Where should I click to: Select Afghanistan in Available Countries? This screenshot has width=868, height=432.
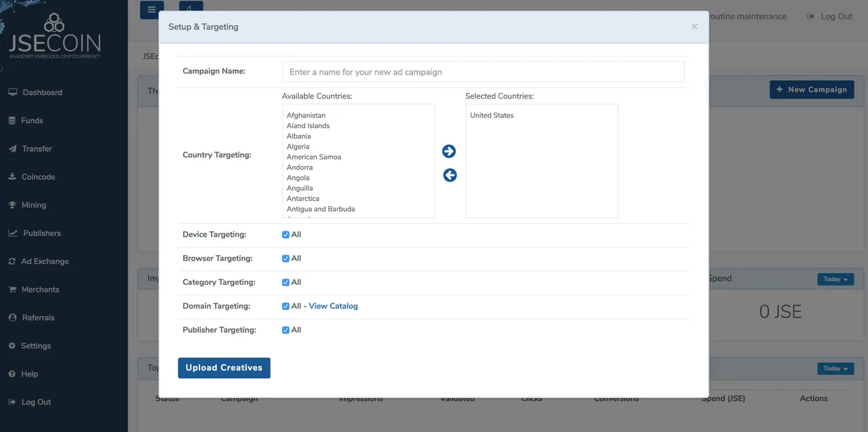(x=306, y=115)
